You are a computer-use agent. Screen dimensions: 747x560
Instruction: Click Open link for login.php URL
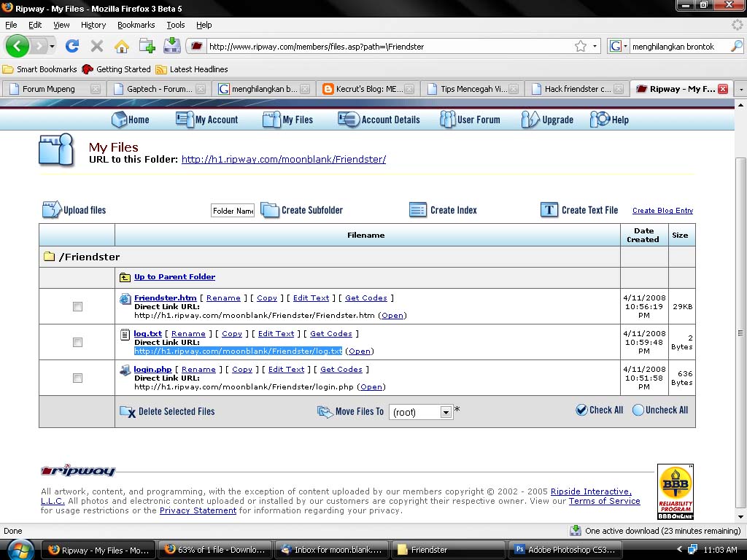coord(371,387)
